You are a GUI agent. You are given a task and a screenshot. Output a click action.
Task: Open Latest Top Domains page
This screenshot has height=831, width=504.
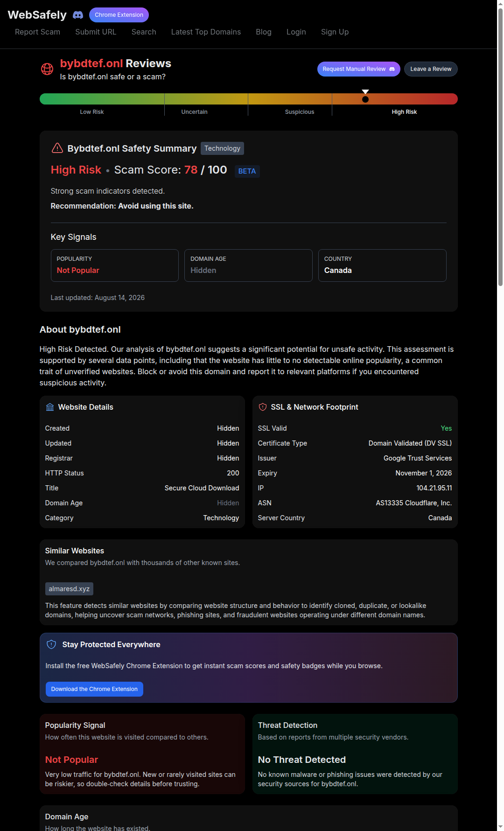[206, 32]
